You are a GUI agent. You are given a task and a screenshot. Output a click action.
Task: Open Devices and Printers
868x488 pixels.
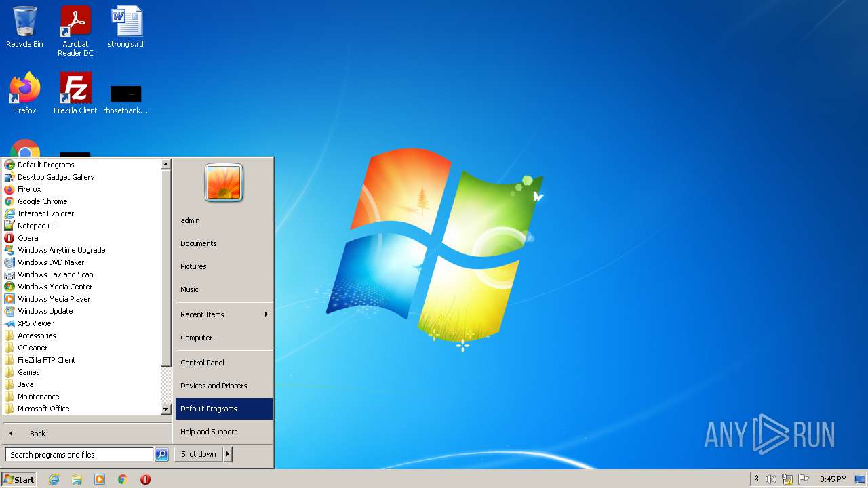tap(224, 386)
